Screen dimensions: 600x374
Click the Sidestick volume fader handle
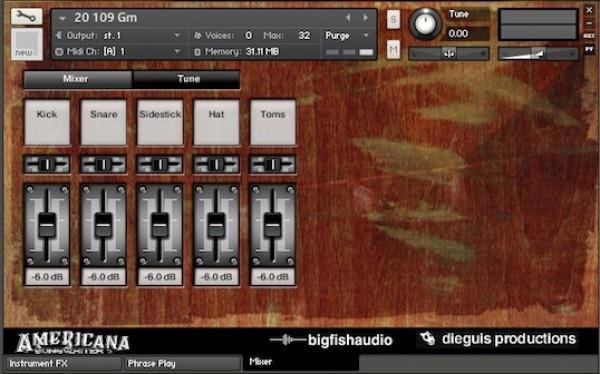pyautogui.click(x=160, y=225)
